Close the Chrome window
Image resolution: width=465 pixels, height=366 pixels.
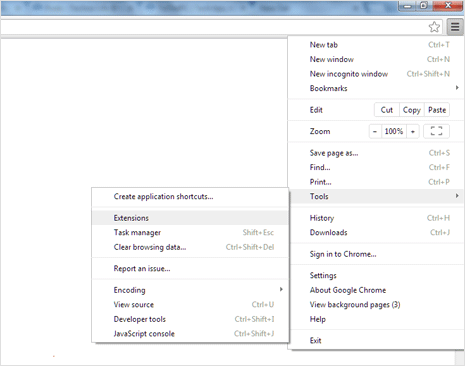click(448, 6)
